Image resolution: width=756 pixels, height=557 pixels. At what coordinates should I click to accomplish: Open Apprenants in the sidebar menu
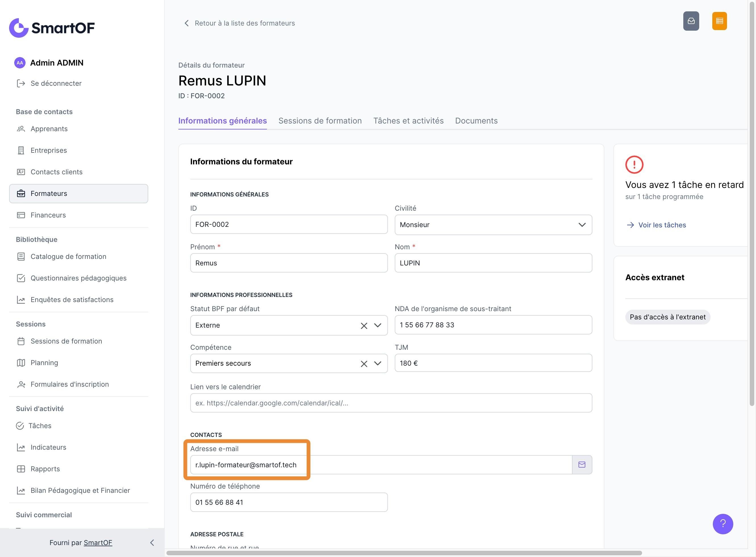[49, 129]
